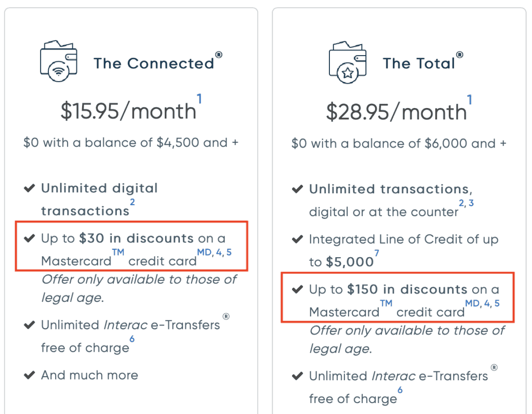Click checkmark beside Integrated Line of Credit
The image size is (532, 414).
pos(298,239)
